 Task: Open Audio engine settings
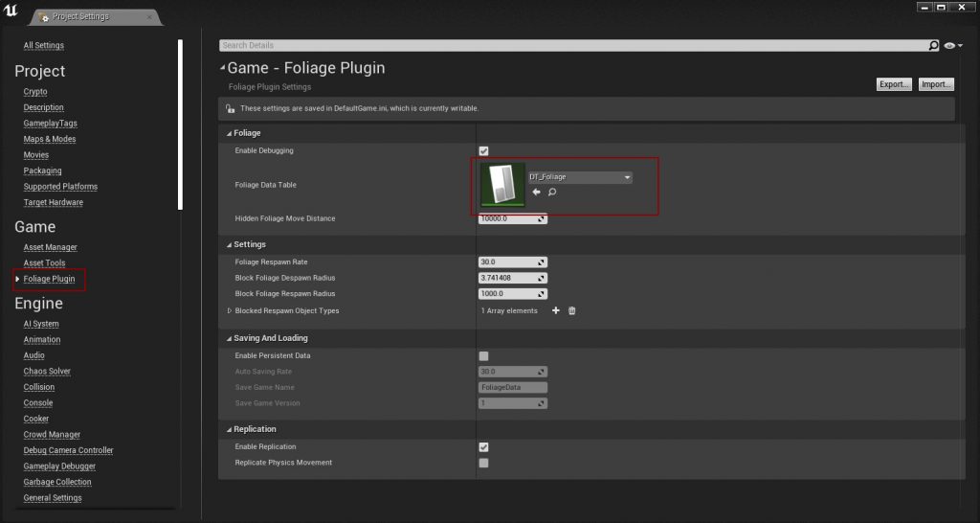click(x=33, y=355)
